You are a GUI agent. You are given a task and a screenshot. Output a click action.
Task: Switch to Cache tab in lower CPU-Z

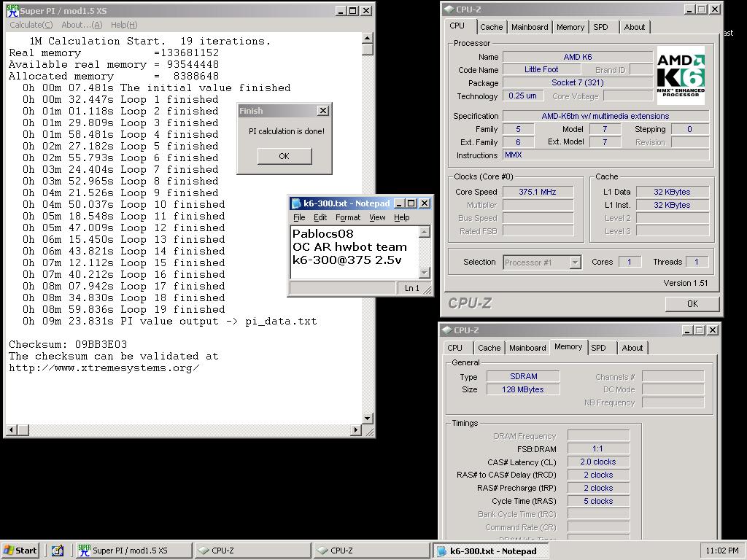tap(489, 348)
